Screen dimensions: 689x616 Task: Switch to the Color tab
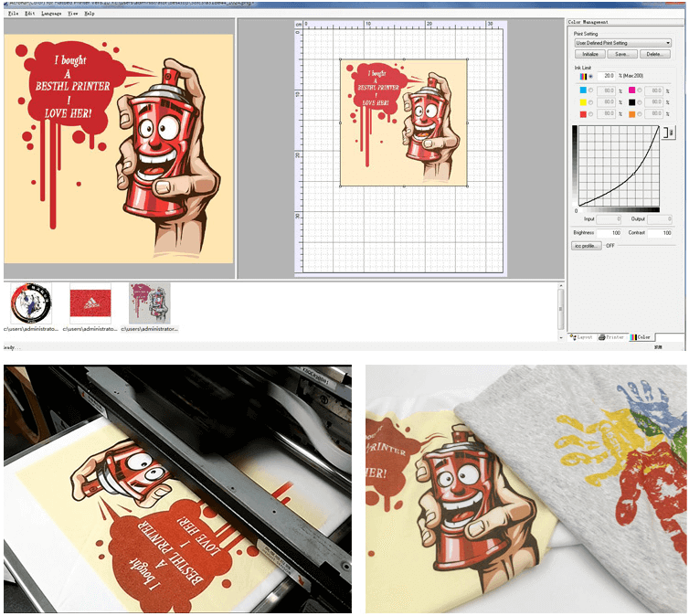(641, 337)
